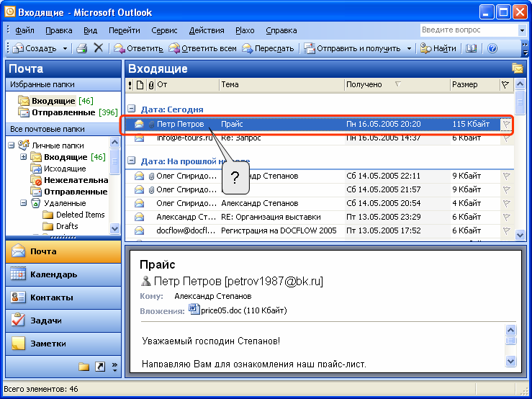Image resolution: width=532 pixels, height=399 pixels.
Task: Click the Личные папки icon
Action: point(24,145)
